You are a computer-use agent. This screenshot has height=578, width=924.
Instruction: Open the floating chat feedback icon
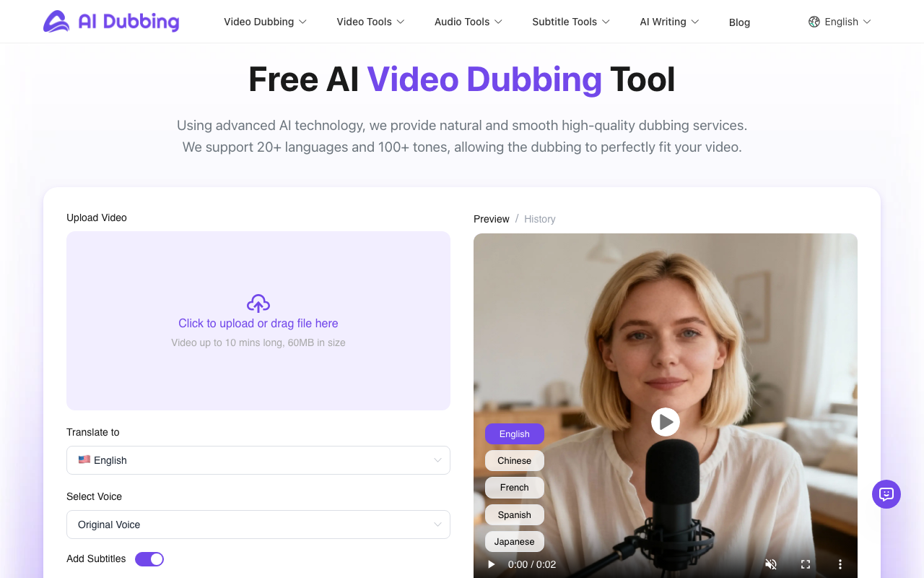click(886, 494)
